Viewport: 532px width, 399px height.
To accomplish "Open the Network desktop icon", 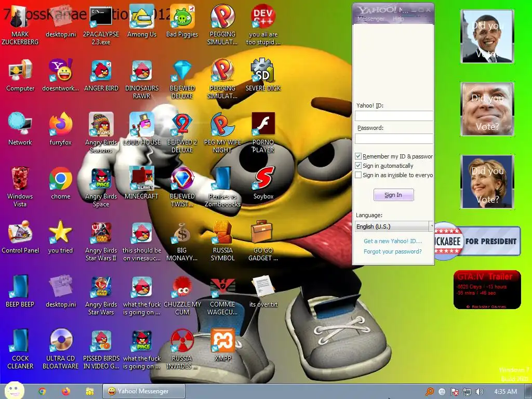I will [20, 129].
